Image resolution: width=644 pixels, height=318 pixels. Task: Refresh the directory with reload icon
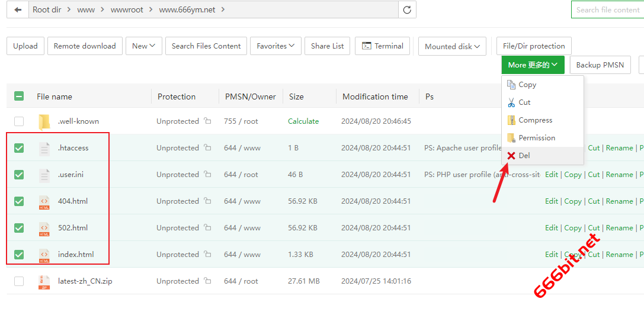(x=407, y=9)
